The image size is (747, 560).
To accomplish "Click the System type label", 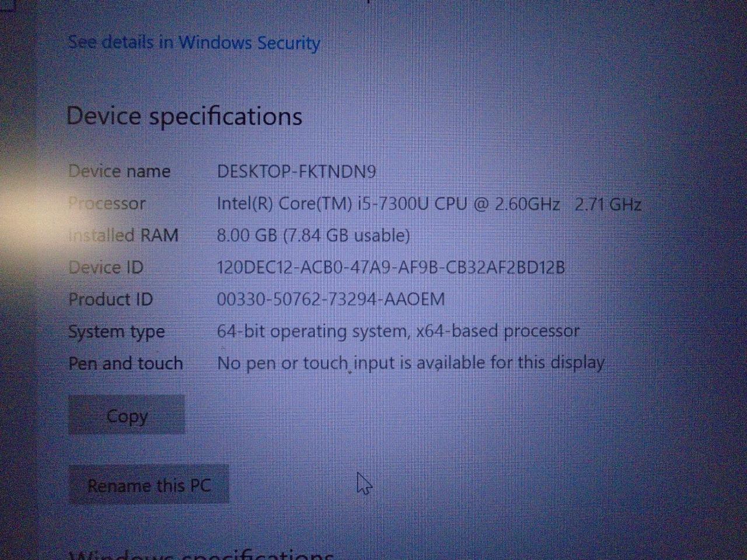I will point(117,332).
